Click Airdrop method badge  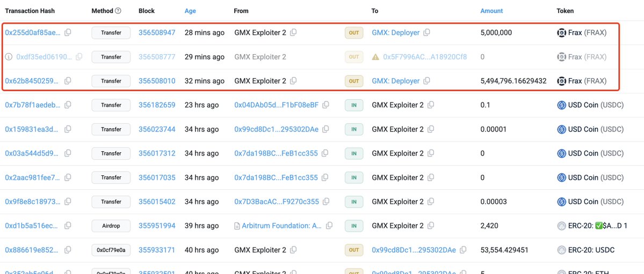pos(111,226)
